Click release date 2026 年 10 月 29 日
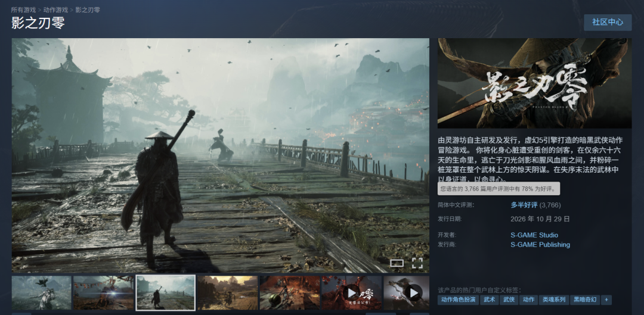Viewport: 644px width, 315px height. click(540, 219)
